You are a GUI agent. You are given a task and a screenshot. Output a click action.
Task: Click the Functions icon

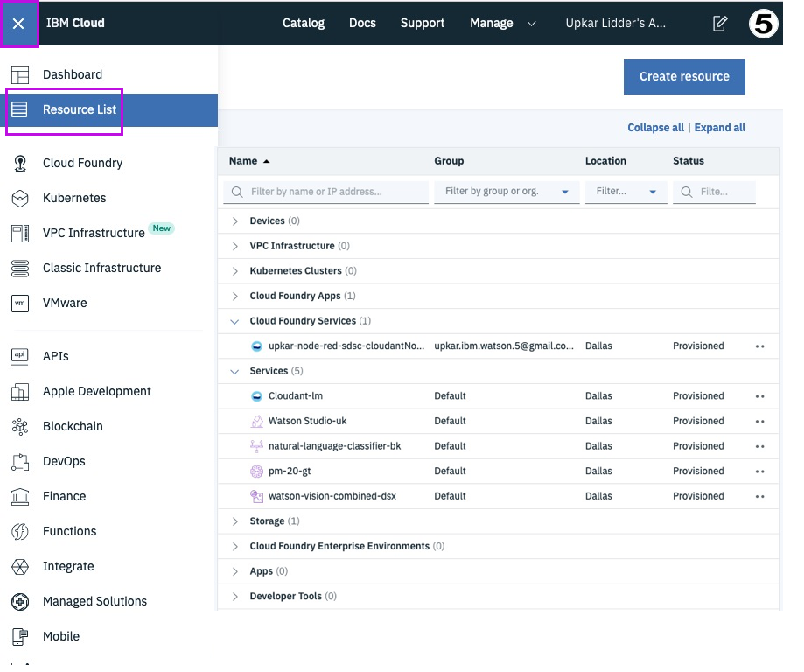click(x=20, y=531)
